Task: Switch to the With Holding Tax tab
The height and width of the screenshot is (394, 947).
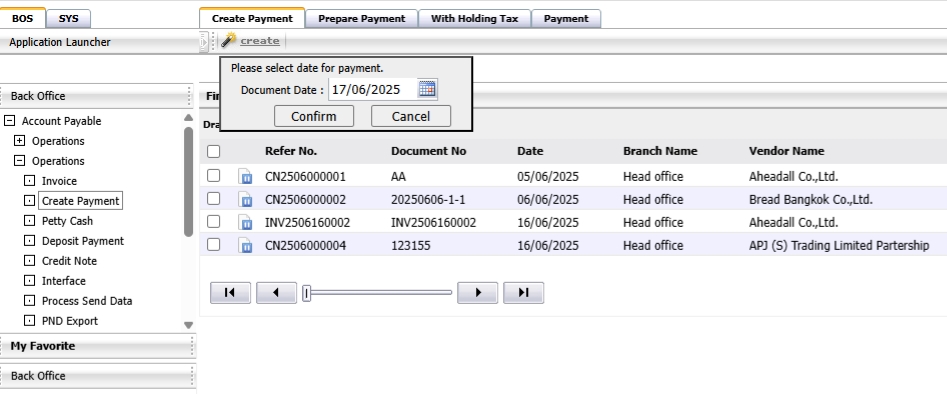Action: pos(474,18)
